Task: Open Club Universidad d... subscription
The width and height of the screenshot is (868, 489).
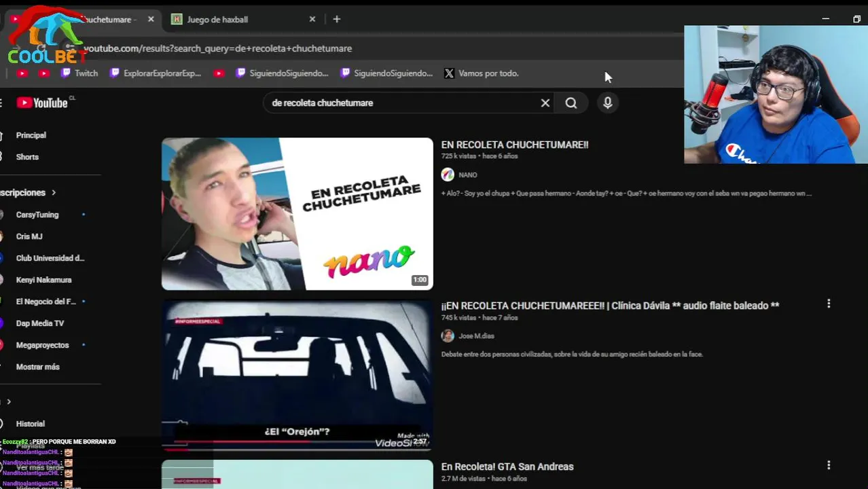Action: click(x=50, y=258)
